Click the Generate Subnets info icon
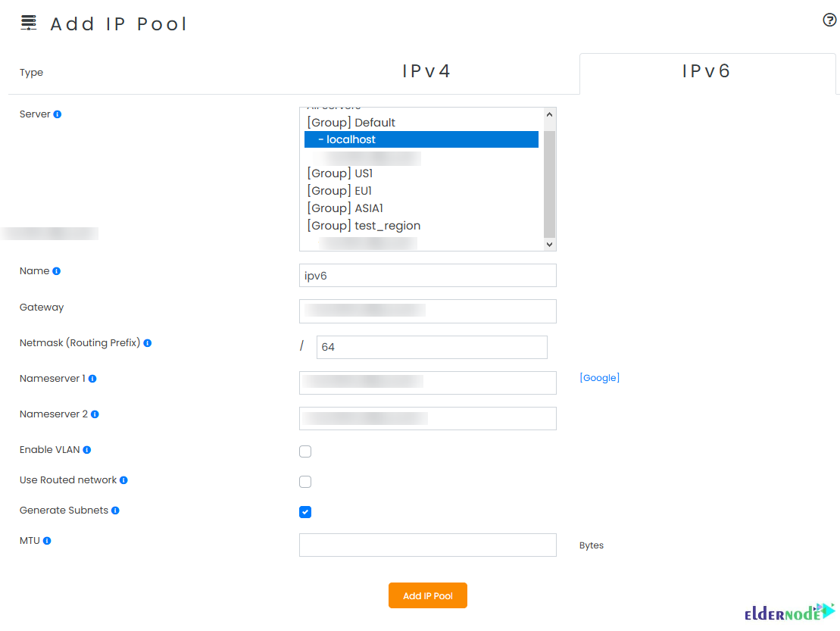Viewport: 840px width, 631px height. coord(115,510)
